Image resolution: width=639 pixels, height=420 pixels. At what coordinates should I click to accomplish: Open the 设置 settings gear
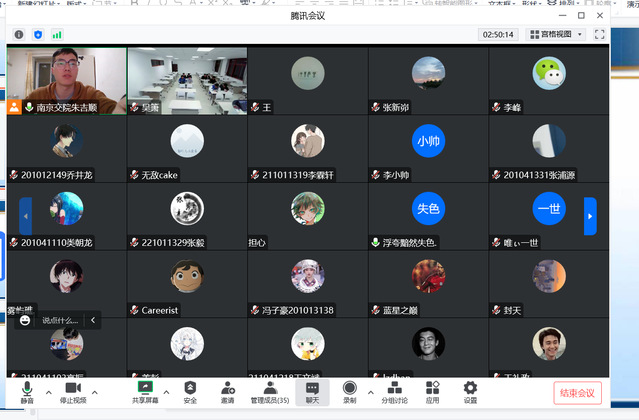pos(470,392)
